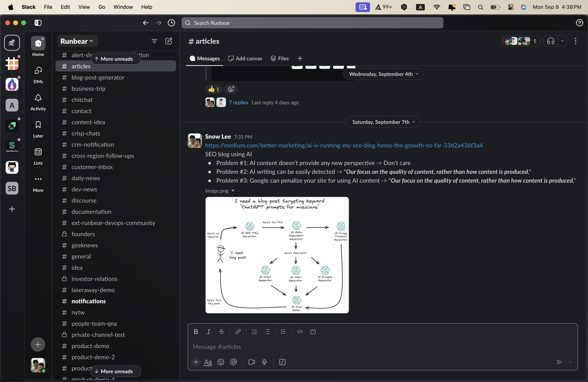Image resolution: width=588 pixels, height=382 pixels.
Task: Open the Later saved items
Action: coord(38,129)
